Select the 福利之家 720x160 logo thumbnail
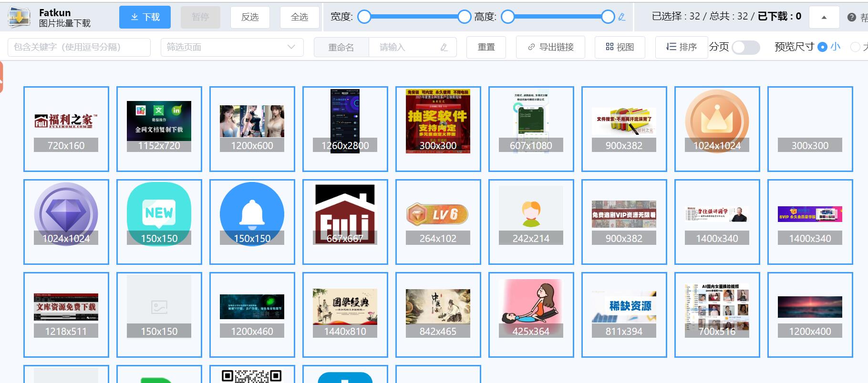 66,129
